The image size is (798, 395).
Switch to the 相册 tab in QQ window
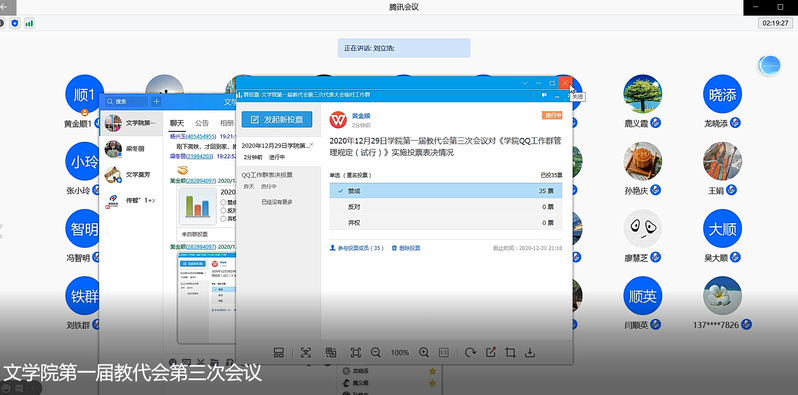tap(227, 123)
